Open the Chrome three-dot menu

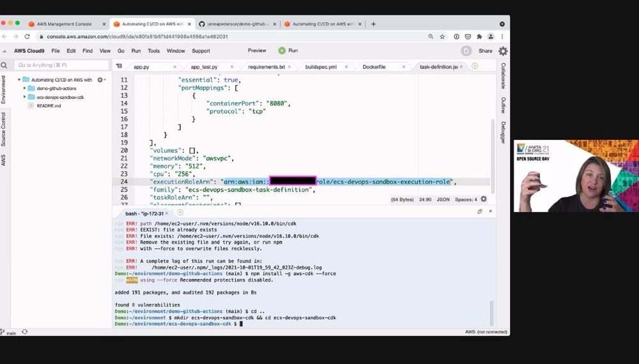(x=502, y=36)
